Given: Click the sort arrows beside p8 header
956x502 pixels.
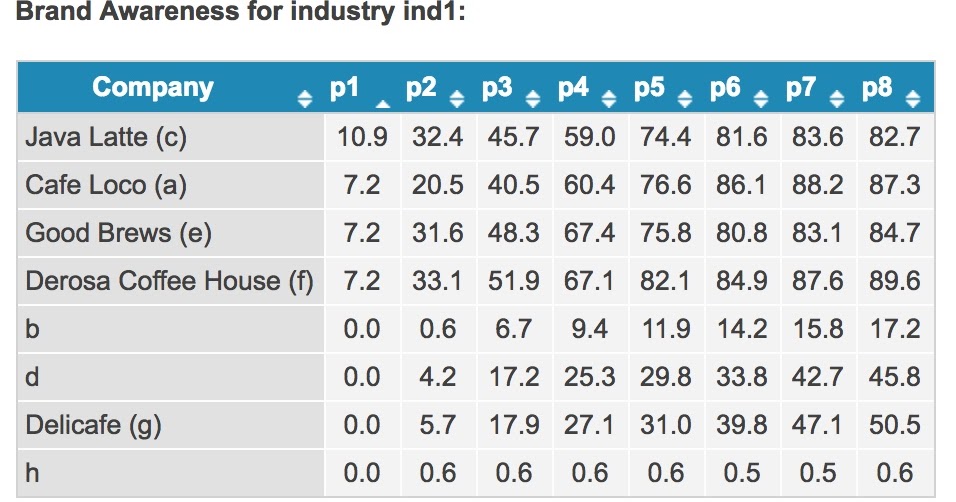Looking at the screenshot, I should [x=912, y=98].
